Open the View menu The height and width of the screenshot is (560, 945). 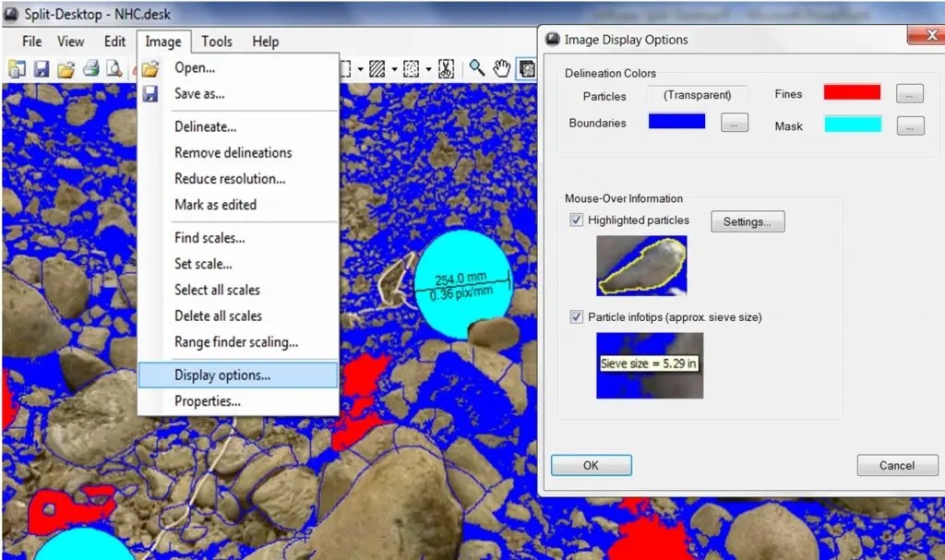(x=70, y=42)
